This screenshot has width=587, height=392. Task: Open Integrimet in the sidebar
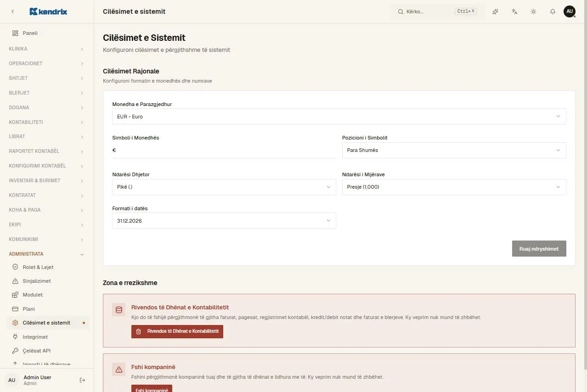[x=49, y=337]
